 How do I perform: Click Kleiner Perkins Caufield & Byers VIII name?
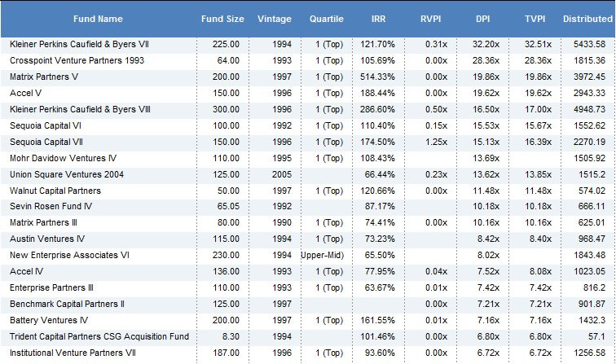pyautogui.click(x=80, y=110)
